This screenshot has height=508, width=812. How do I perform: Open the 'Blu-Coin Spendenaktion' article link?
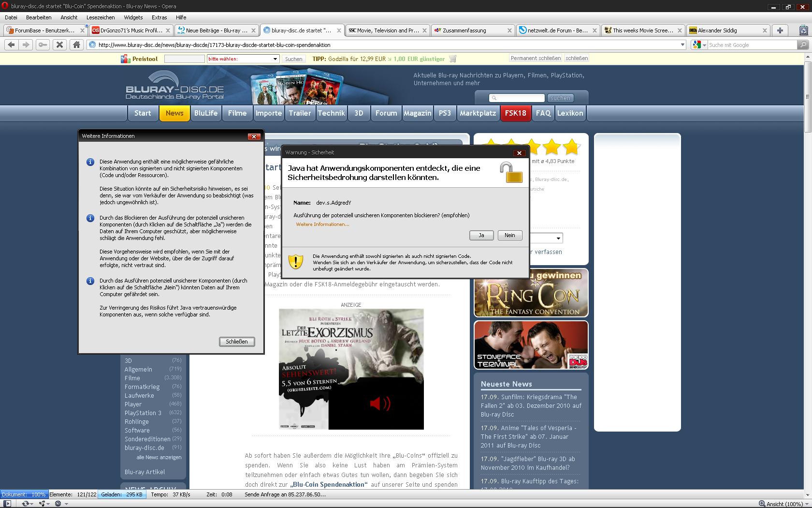pos(329,484)
